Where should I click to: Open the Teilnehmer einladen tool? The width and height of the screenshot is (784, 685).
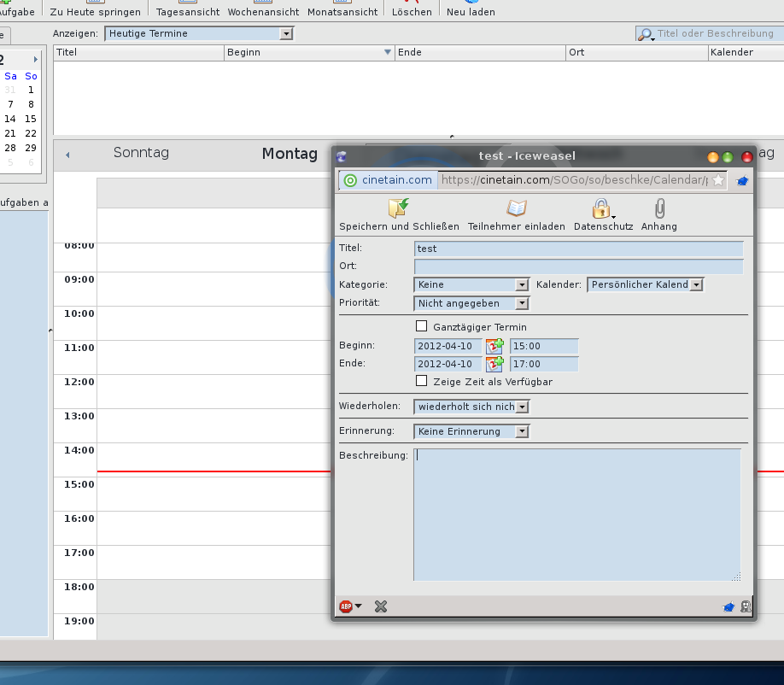coord(516,208)
